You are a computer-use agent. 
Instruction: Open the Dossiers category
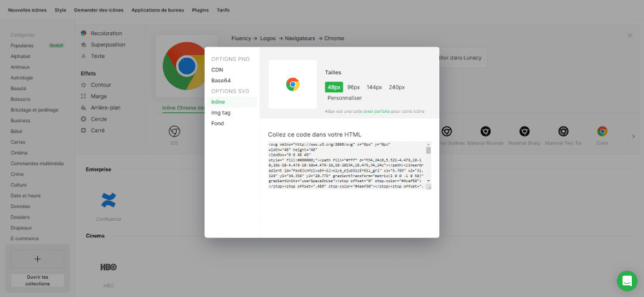[x=20, y=217]
